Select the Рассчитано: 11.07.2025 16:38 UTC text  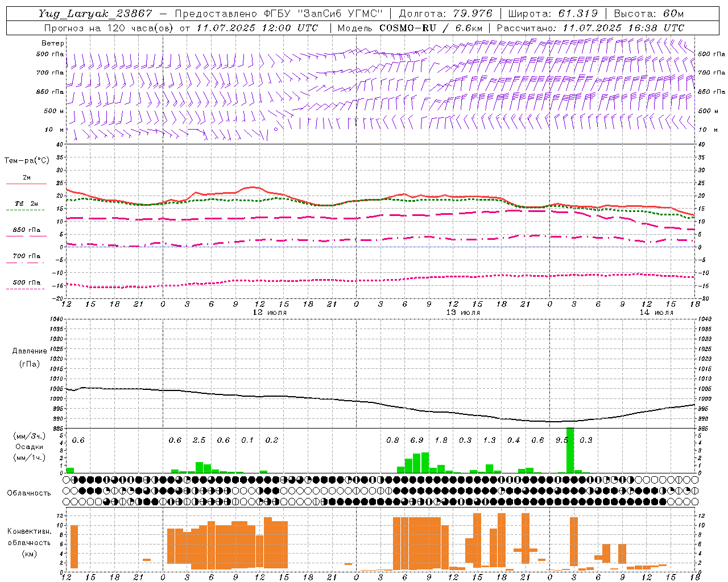click(x=590, y=28)
